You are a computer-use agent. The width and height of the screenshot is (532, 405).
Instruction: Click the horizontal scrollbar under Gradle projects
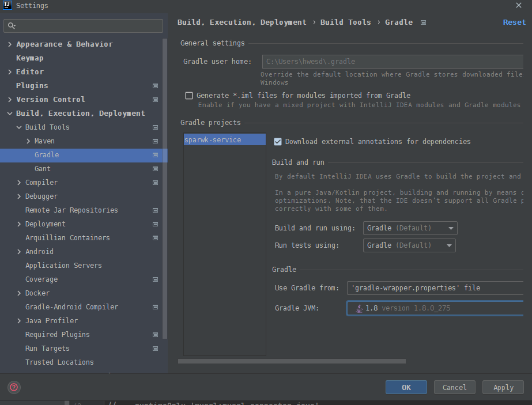[x=292, y=361]
